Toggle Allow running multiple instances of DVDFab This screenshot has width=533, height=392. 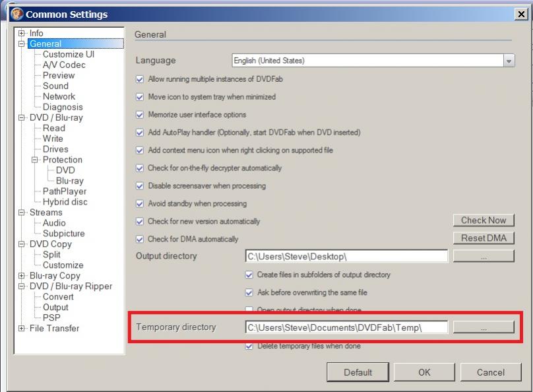140,79
